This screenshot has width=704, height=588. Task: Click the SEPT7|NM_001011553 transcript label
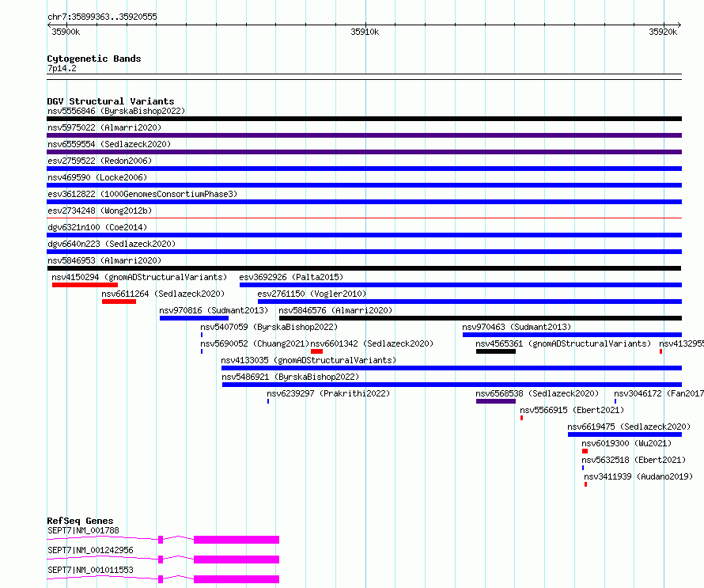(90, 570)
